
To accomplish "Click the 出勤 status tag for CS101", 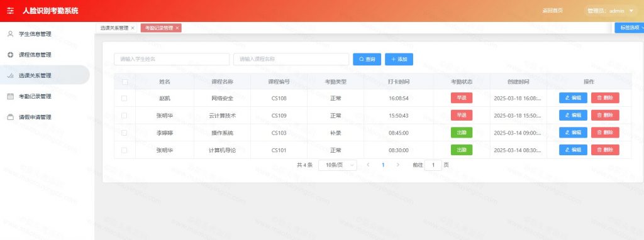I will click(462, 150).
